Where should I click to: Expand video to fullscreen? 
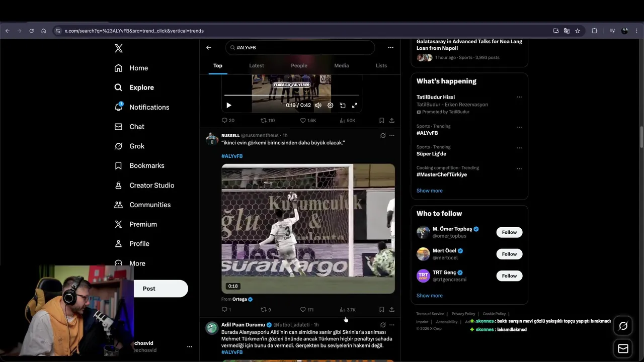[355, 105]
